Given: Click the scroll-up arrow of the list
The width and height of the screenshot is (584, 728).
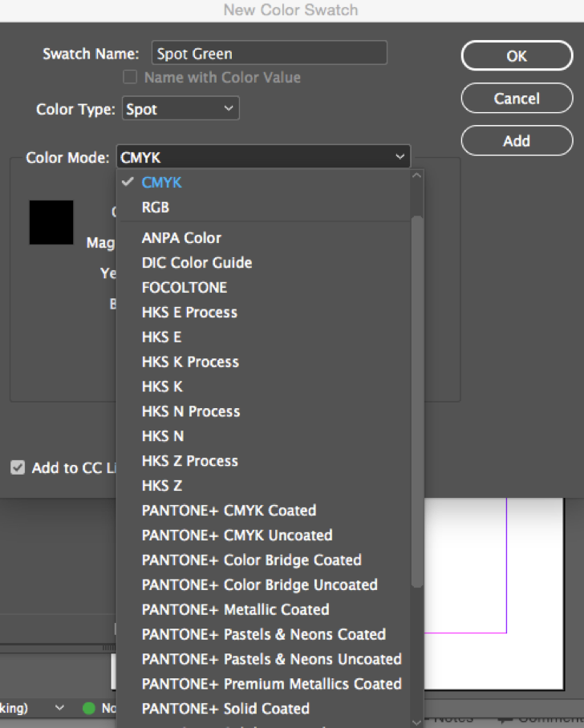Looking at the screenshot, I should pos(417,176).
